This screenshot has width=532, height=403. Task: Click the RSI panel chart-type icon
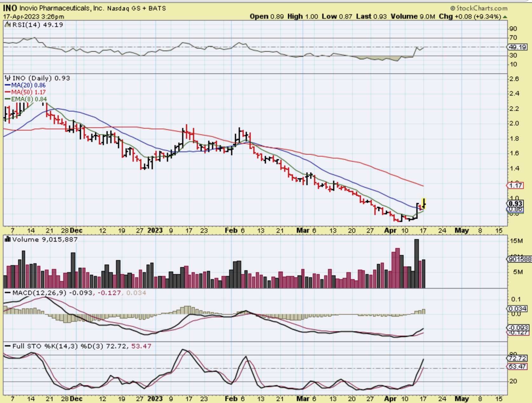[x=7, y=25]
